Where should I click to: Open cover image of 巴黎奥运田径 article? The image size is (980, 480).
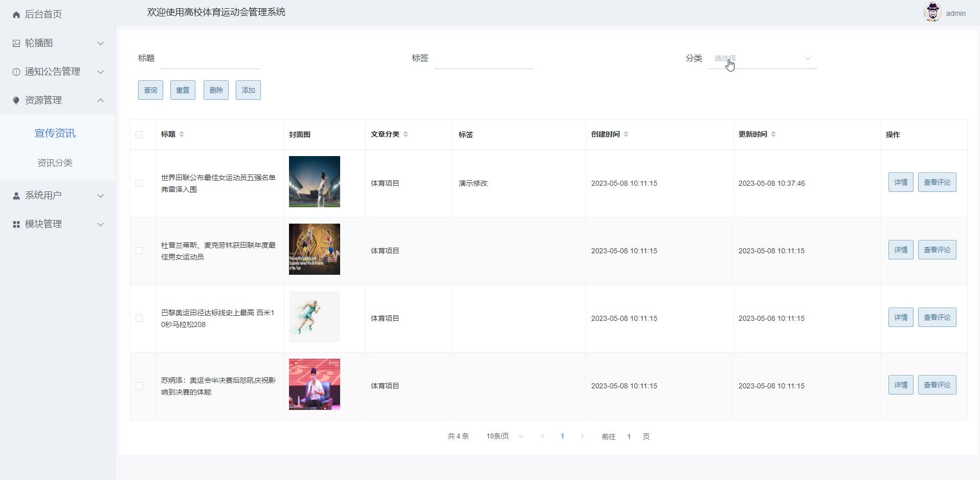[315, 317]
